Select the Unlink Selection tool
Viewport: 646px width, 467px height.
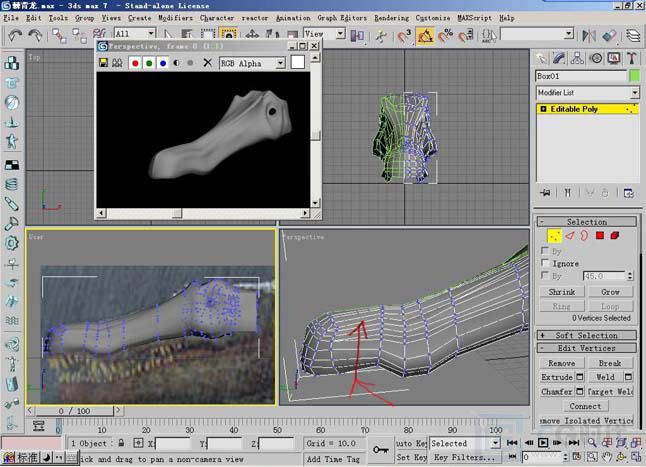79,35
